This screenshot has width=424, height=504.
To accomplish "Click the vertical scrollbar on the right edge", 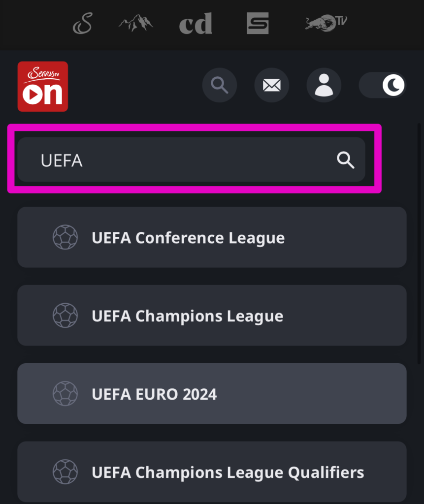I will 420,246.
